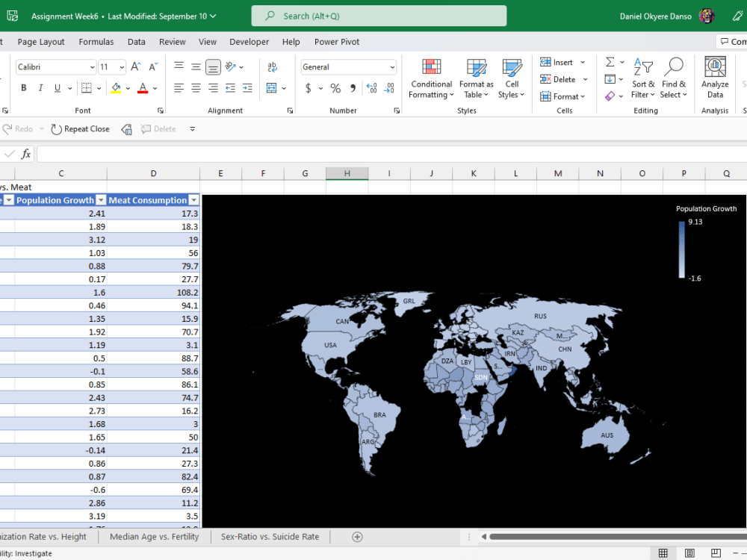Click Decrease Decimal icon
The width and height of the screenshot is (747, 560).
coord(389,88)
